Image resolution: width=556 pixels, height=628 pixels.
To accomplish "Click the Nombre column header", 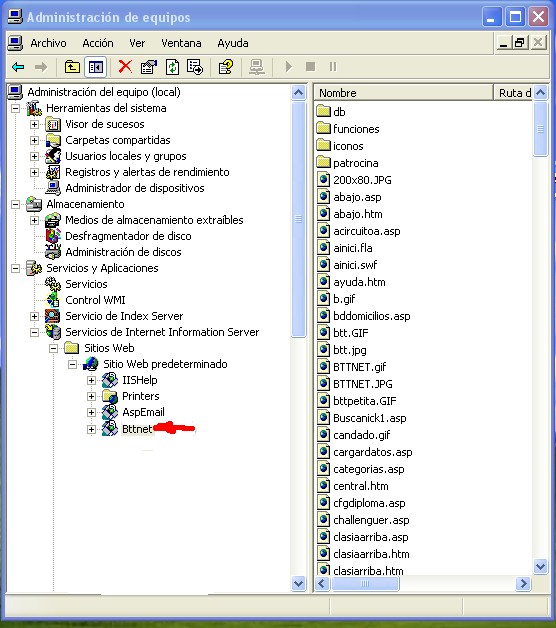I will tap(403, 93).
